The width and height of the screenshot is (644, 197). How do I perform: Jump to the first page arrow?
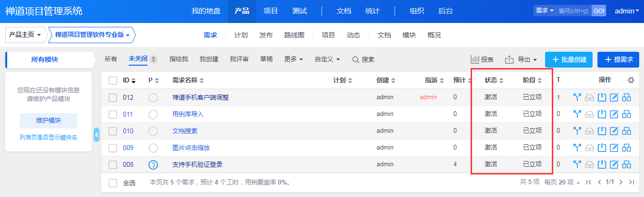tap(589, 182)
